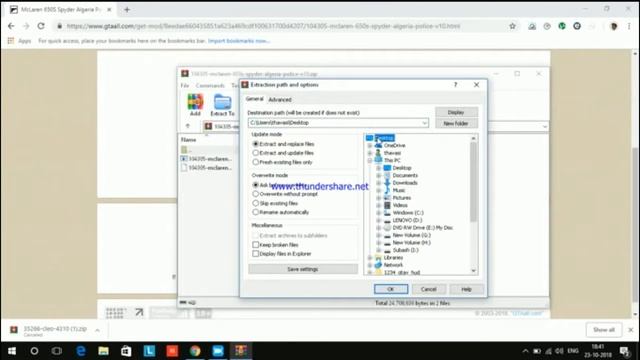The width and height of the screenshot is (640, 360).
Task: Click the Save settings button
Action: tap(302, 269)
